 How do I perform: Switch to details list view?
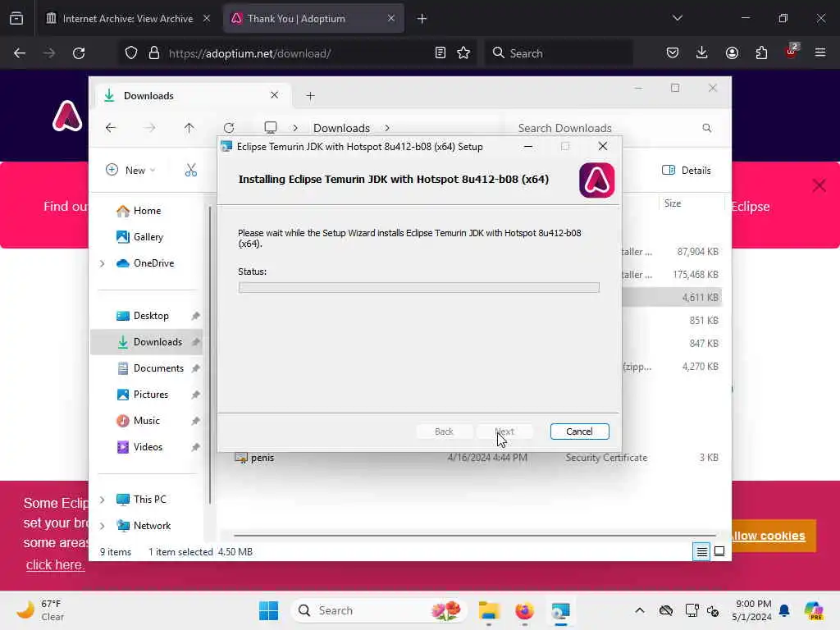tap(702, 551)
